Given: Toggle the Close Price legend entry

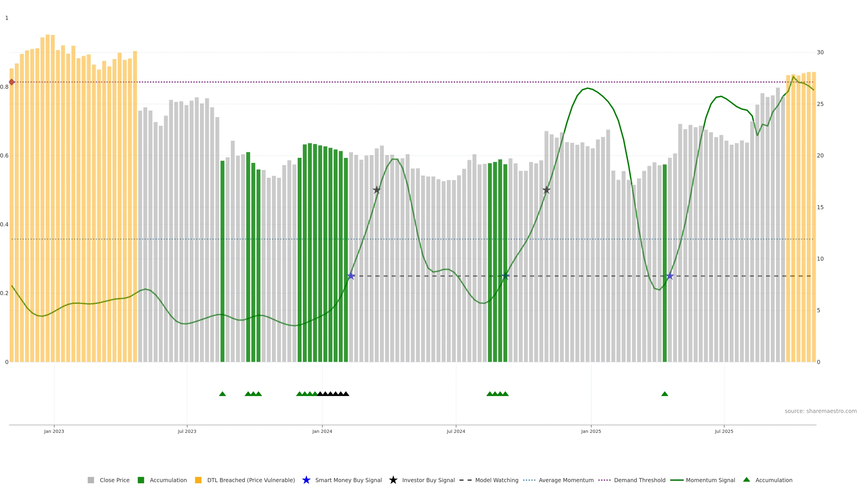Looking at the screenshot, I should 114,480.
